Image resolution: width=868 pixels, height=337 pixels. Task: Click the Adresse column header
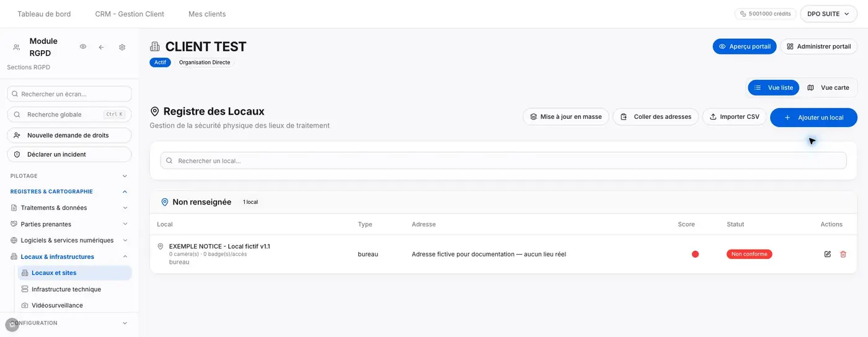pyautogui.click(x=423, y=224)
